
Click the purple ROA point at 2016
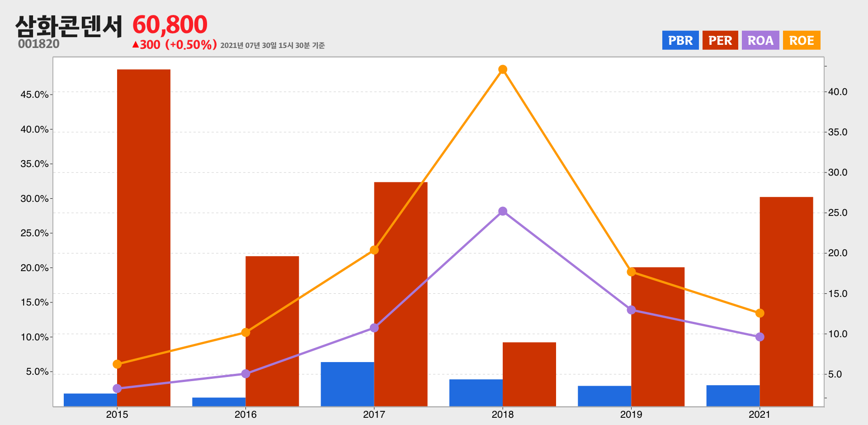(245, 374)
